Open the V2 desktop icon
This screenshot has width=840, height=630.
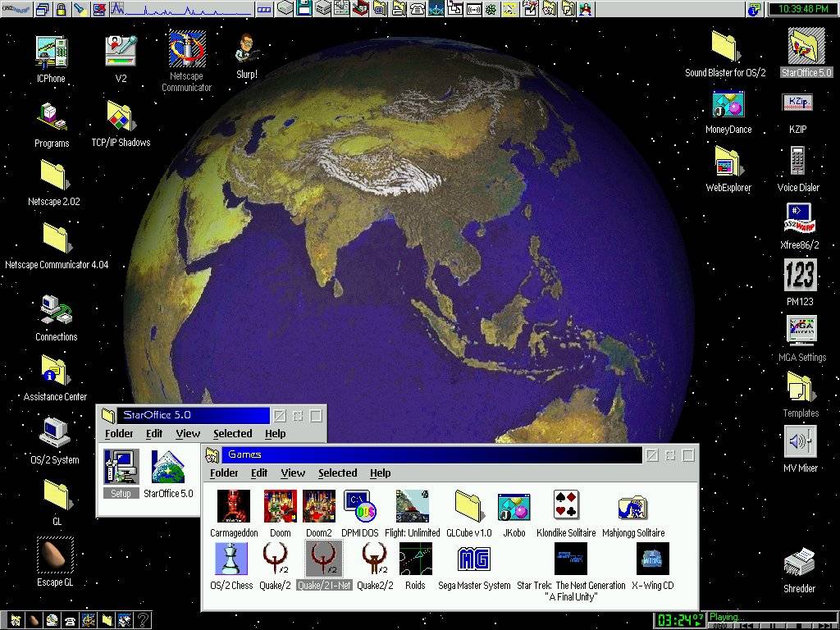tap(121, 59)
